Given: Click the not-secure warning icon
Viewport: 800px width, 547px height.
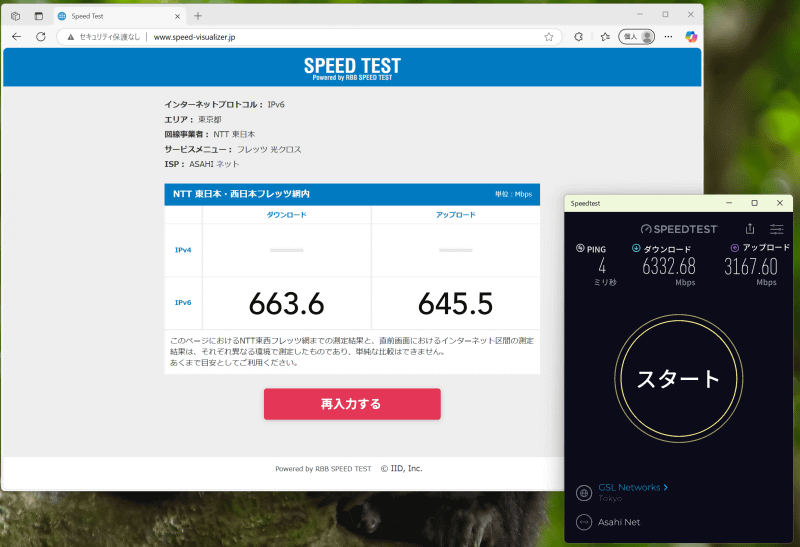Looking at the screenshot, I should tap(70, 37).
